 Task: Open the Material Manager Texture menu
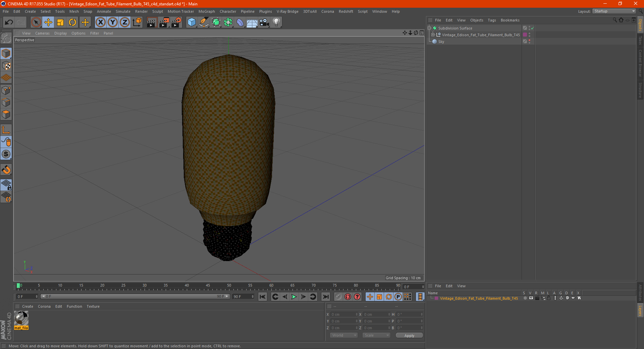tap(93, 306)
